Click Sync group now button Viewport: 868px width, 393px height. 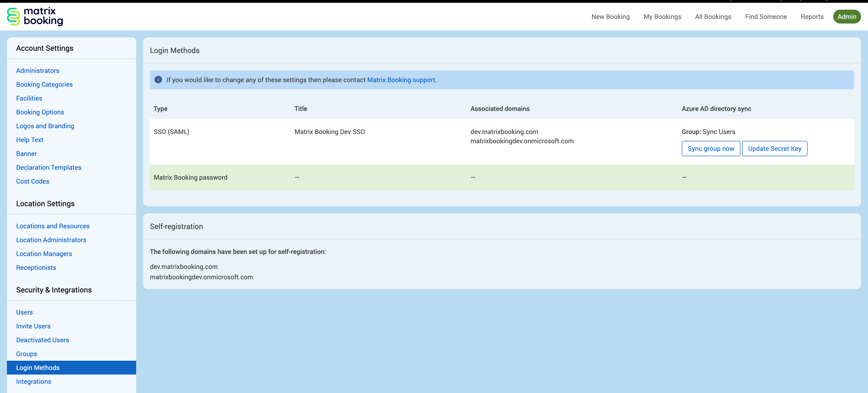711,149
